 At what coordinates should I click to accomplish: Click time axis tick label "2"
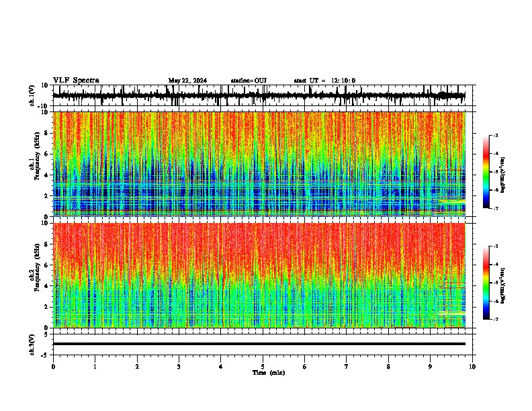137,367
